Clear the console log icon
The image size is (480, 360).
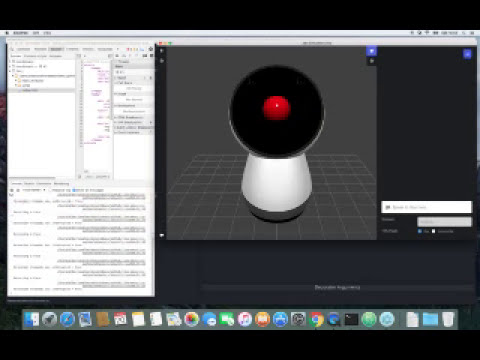(x=12, y=190)
